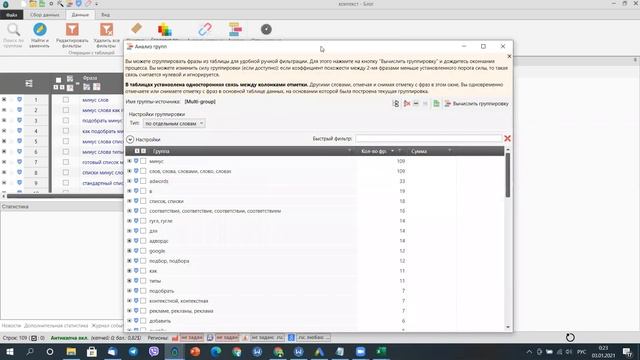Image resolution: width=640 pixels, height=360 pixels.
Task: Open Viber from the taskbar
Action: [x=154, y=351]
